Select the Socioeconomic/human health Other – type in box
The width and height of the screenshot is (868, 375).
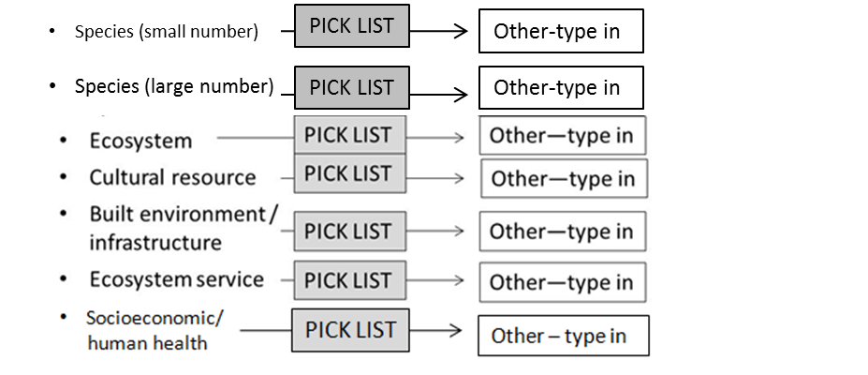(562, 336)
